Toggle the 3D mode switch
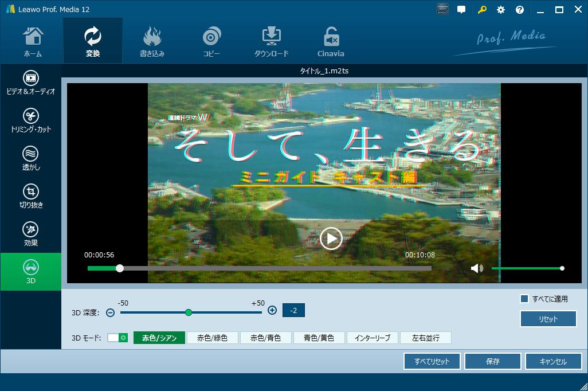Viewport: 588px width, 391px height. pyautogui.click(x=117, y=338)
